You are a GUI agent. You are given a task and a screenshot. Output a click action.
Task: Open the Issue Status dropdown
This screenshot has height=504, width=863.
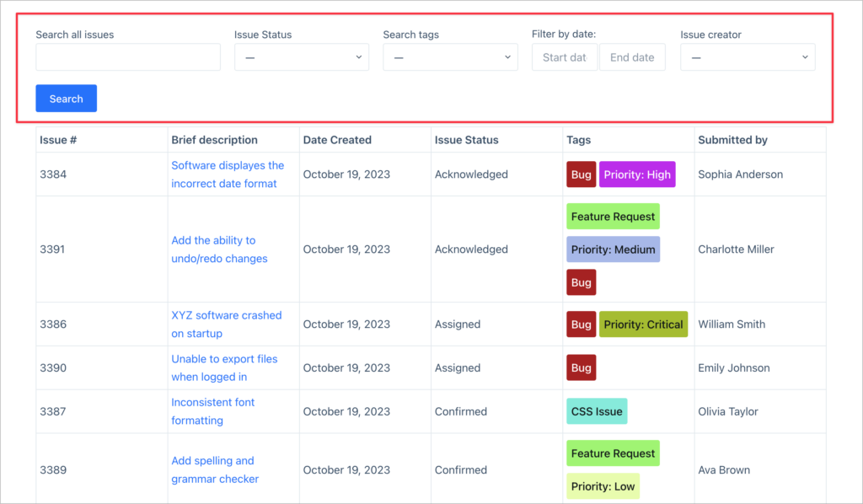(x=301, y=56)
